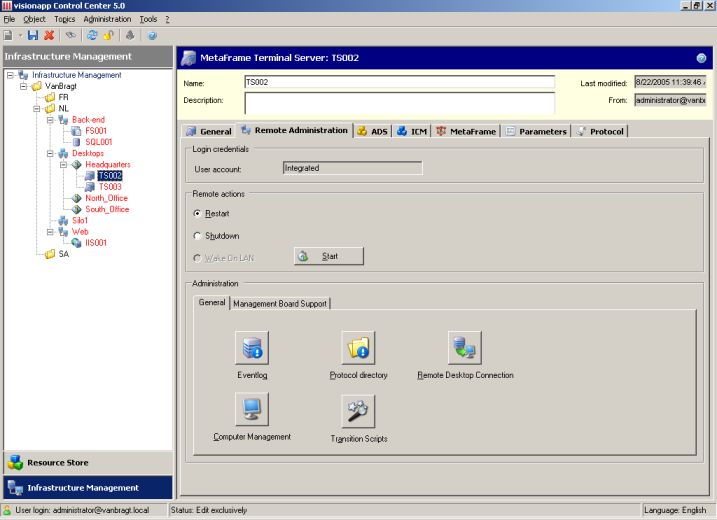Click the North_Office site icon
The image size is (717, 520).
[76, 198]
